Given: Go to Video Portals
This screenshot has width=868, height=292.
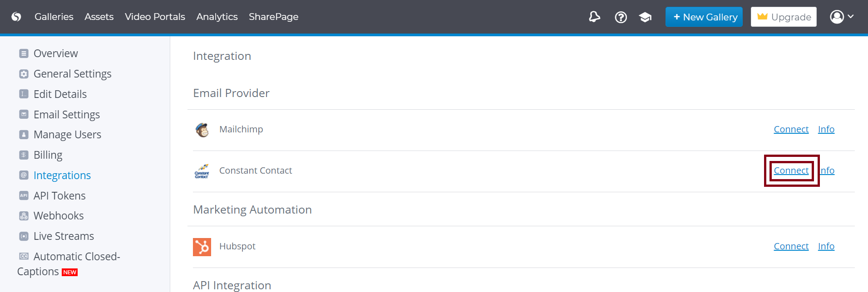Looking at the screenshot, I should [x=155, y=17].
